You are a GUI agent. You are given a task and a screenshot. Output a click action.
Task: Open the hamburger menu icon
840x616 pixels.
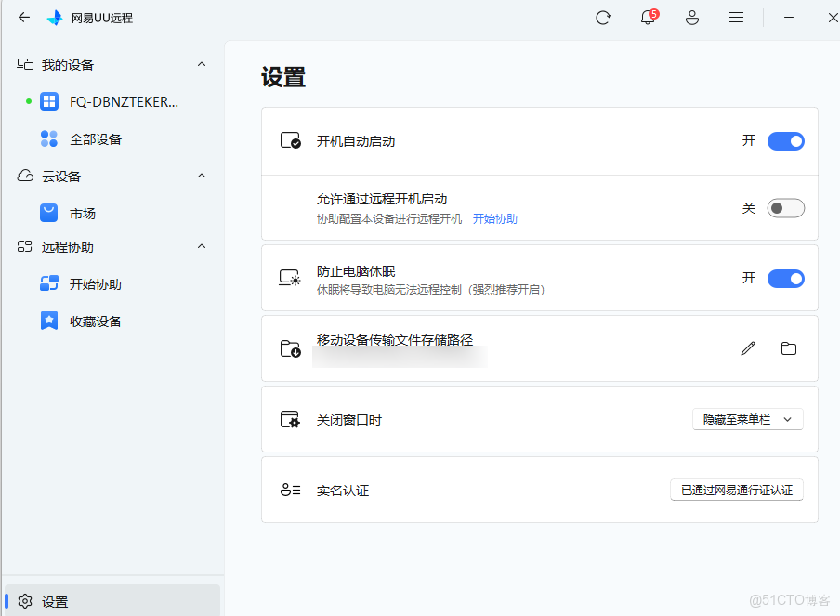[x=736, y=18]
